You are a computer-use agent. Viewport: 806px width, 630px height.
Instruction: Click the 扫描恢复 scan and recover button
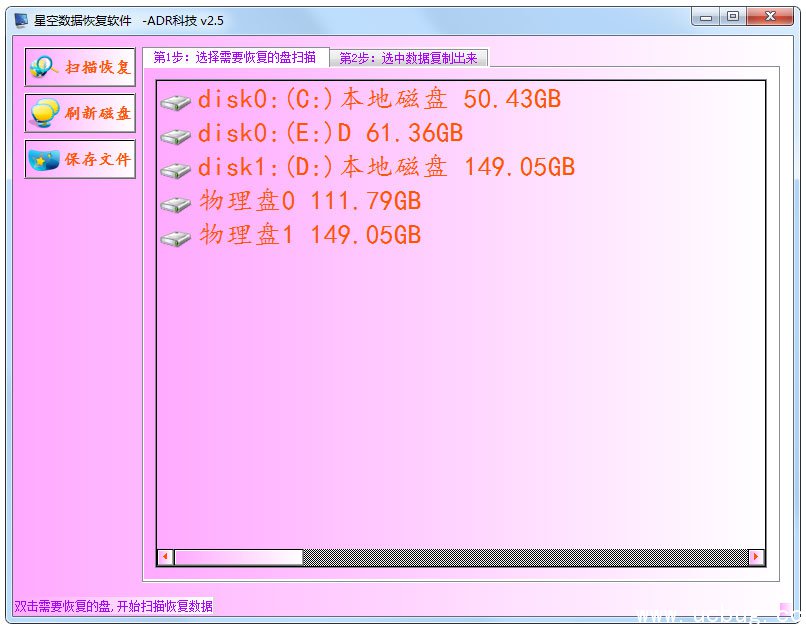80,67
